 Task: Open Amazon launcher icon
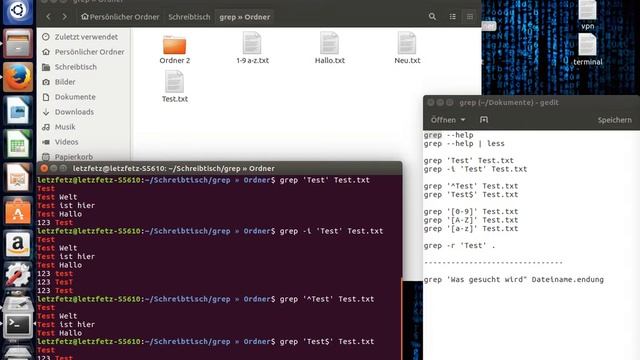(x=18, y=244)
